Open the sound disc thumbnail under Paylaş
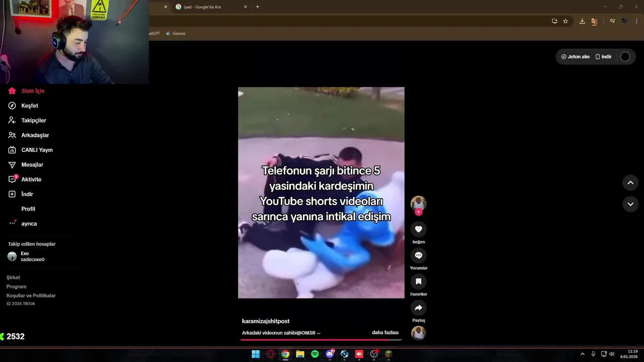The width and height of the screenshot is (644, 362). [x=418, y=333]
